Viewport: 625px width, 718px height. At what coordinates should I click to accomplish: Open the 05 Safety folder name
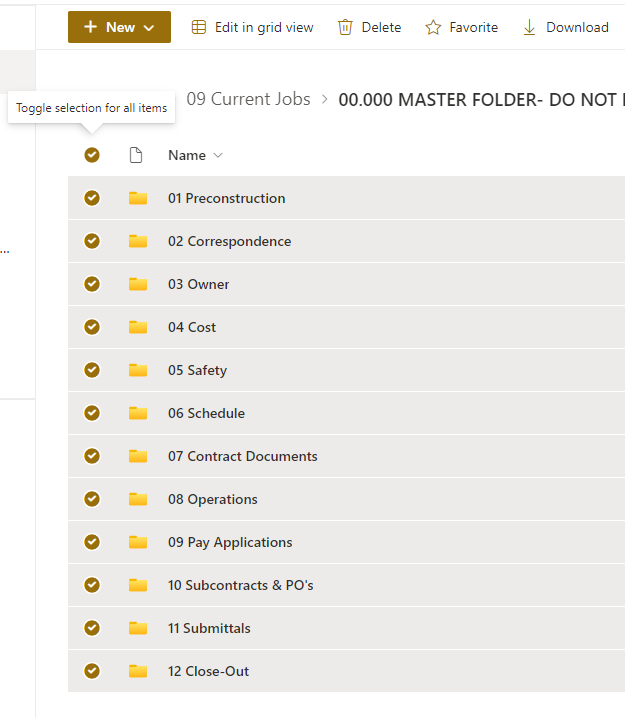(197, 370)
